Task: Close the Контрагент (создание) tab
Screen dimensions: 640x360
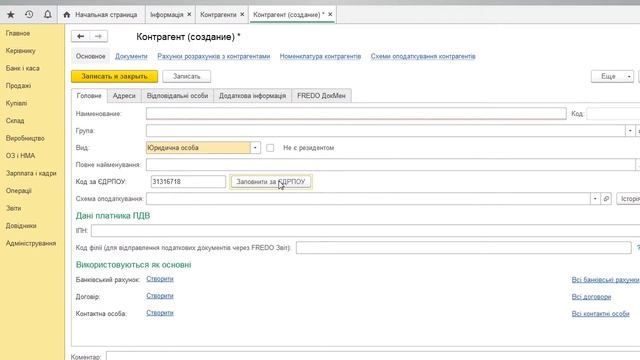Action: coord(330,14)
